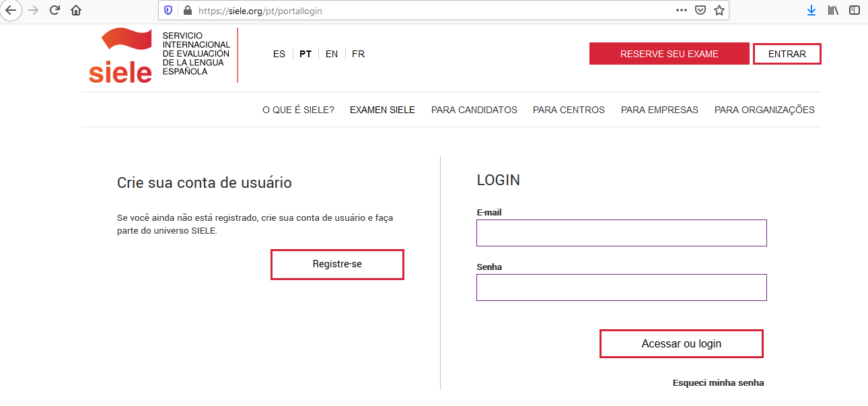Show site security info via padlock icon
Screen dimensions: 868x406
point(187,11)
